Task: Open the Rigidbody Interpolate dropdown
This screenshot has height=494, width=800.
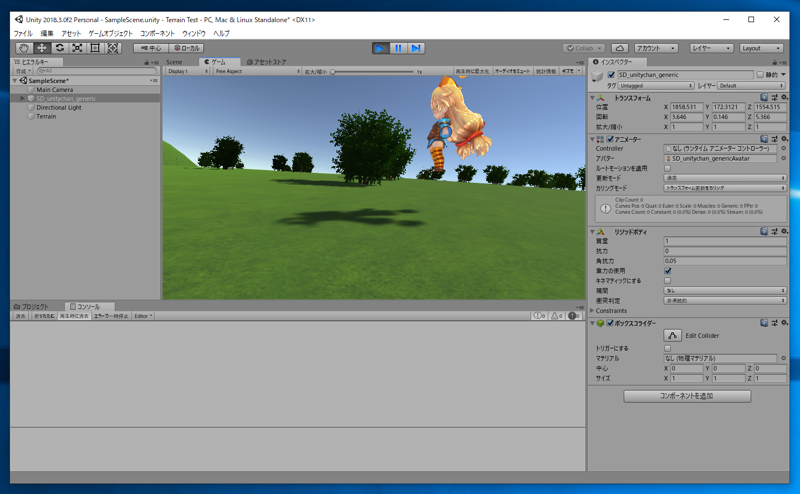Action: [725, 290]
